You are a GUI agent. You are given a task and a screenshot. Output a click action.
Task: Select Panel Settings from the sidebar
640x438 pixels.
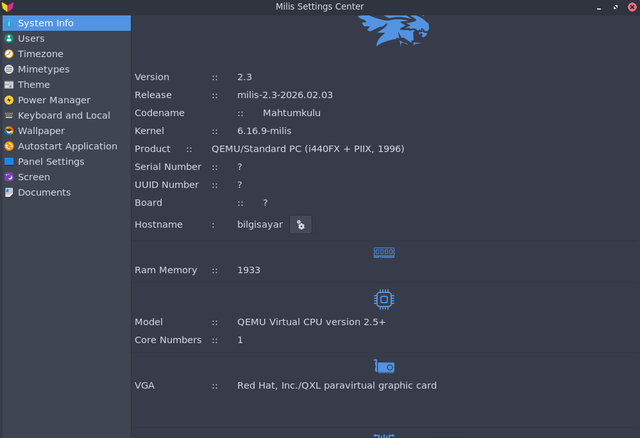pos(50,162)
